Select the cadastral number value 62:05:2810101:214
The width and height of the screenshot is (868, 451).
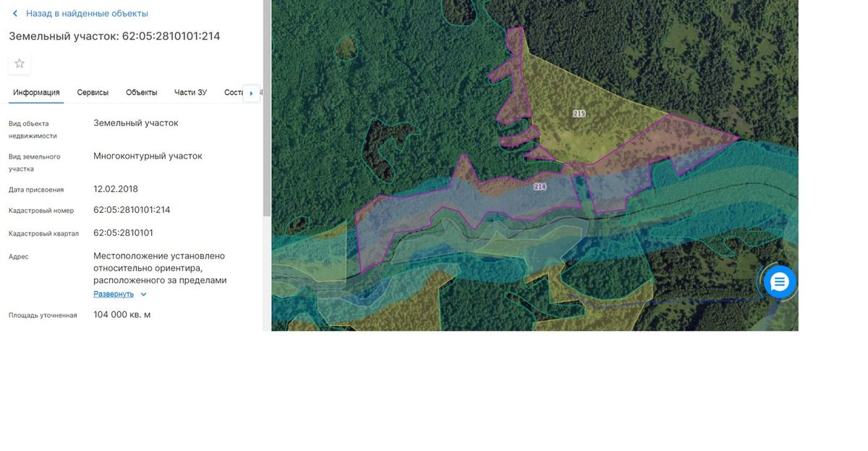[132, 210]
